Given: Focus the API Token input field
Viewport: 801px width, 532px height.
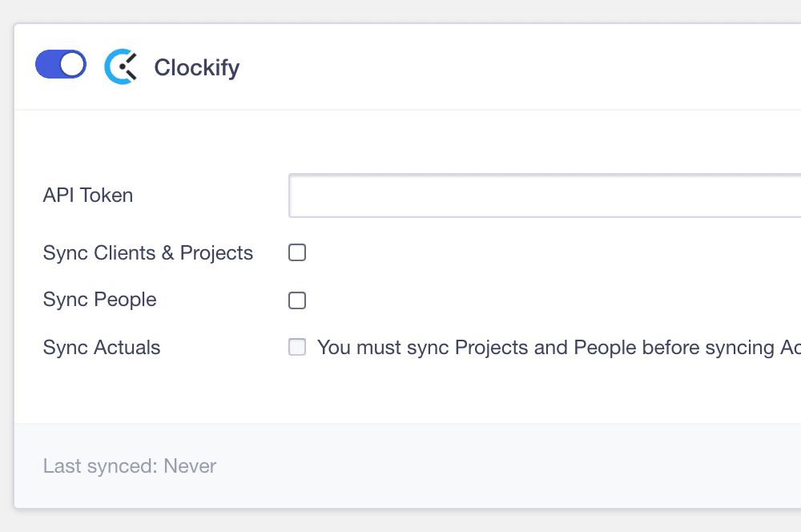Looking at the screenshot, I should (x=545, y=195).
